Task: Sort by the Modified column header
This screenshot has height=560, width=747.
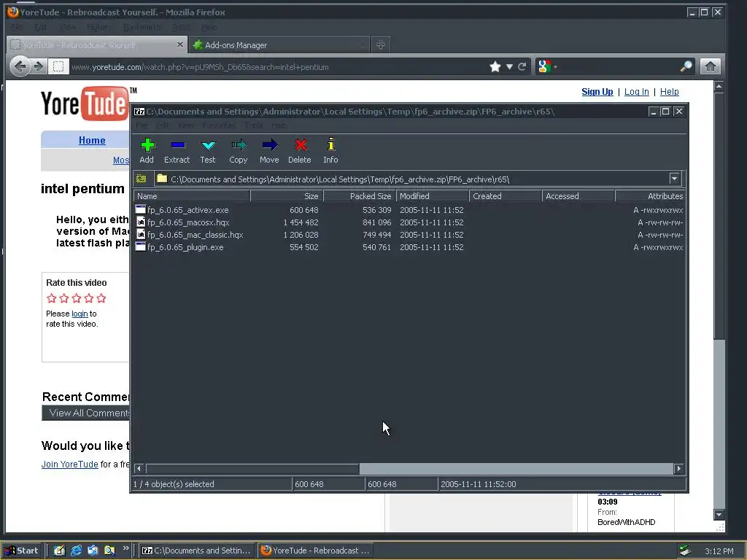Action: tap(432, 195)
